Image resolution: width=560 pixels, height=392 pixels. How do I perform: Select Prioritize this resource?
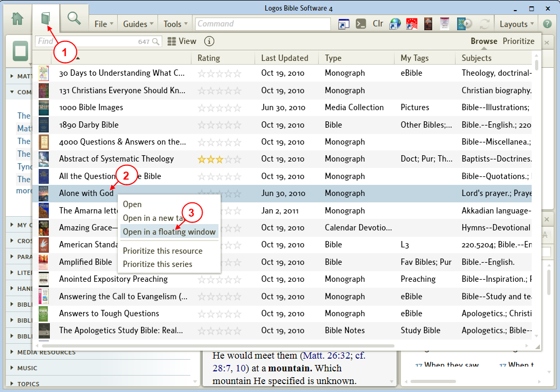point(162,251)
